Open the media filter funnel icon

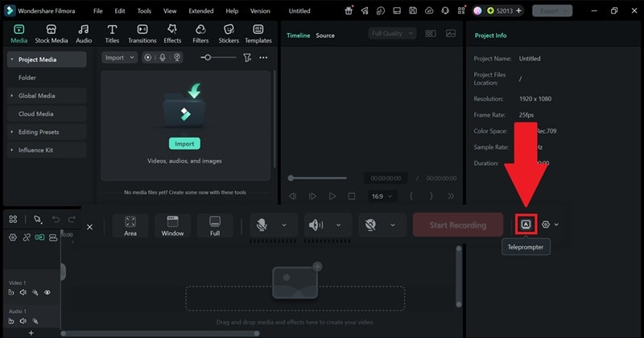click(247, 57)
